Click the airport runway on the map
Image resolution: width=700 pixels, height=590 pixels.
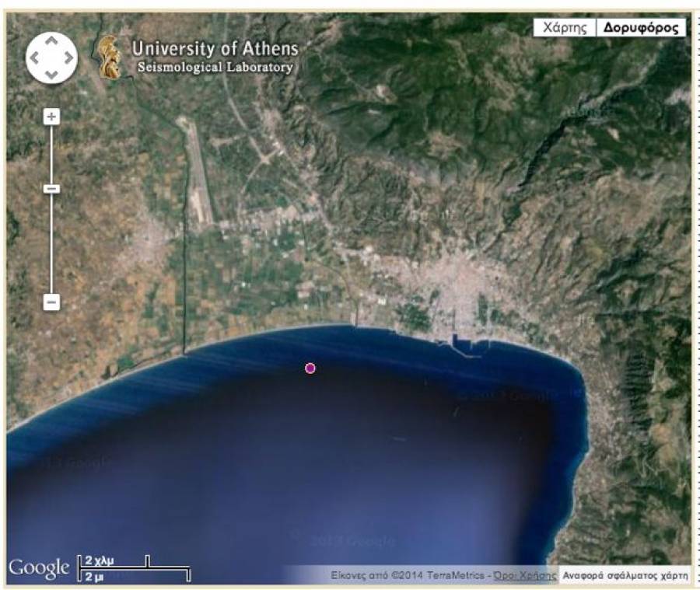196,171
